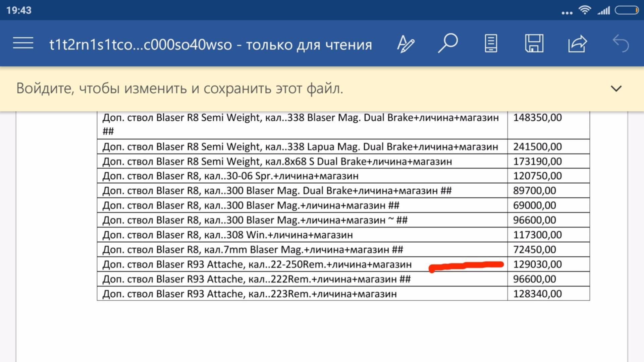Open the hamburger navigation menu

(23, 43)
